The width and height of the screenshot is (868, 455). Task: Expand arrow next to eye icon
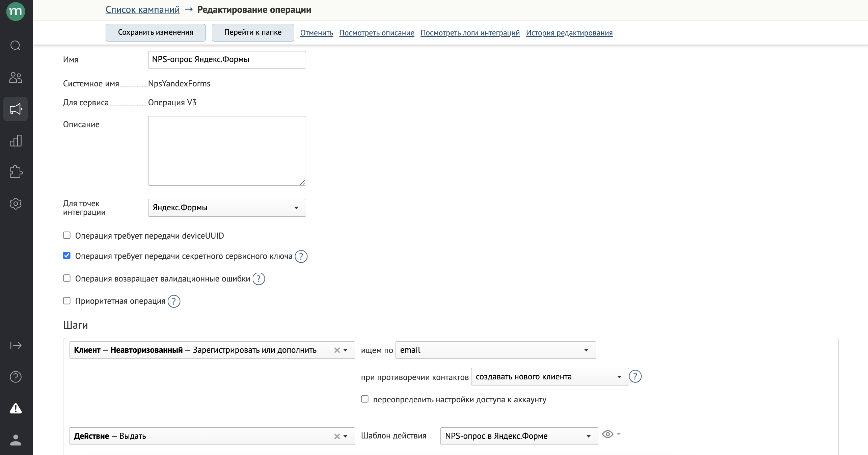click(619, 434)
